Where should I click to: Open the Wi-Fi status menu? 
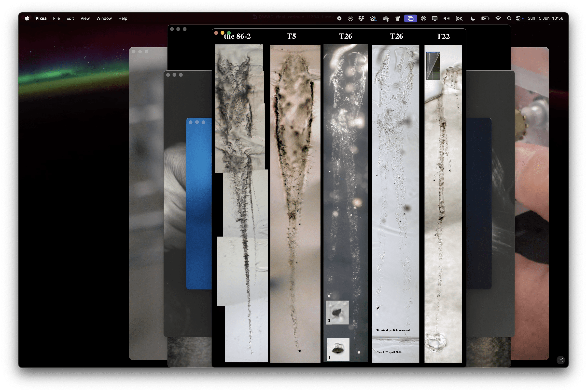point(498,18)
